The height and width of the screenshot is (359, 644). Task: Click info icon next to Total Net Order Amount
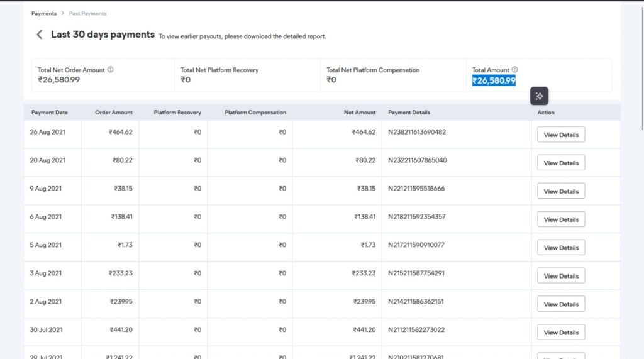coord(111,70)
